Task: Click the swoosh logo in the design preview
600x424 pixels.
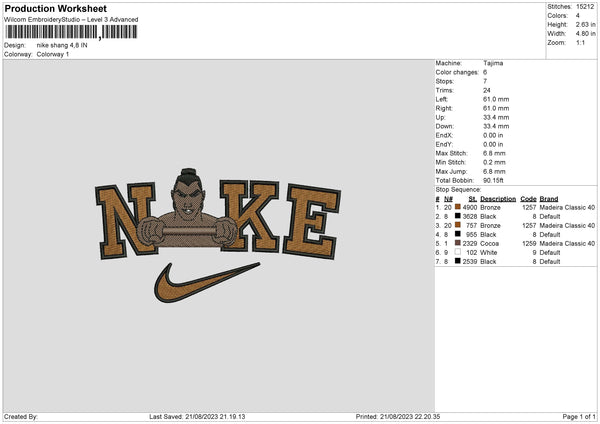Action: coord(207,282)
